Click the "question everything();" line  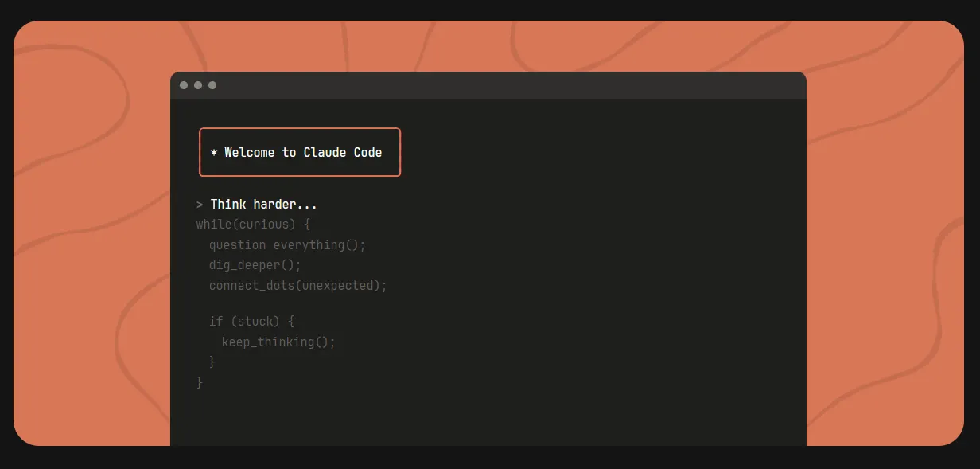coord(287,245)
